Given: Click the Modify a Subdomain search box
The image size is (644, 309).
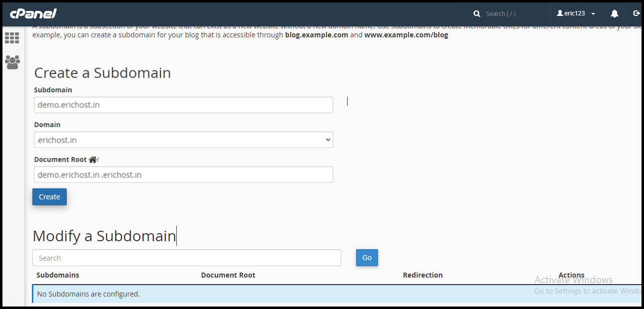Looking at the screenshot, I should tap(186, 258).
